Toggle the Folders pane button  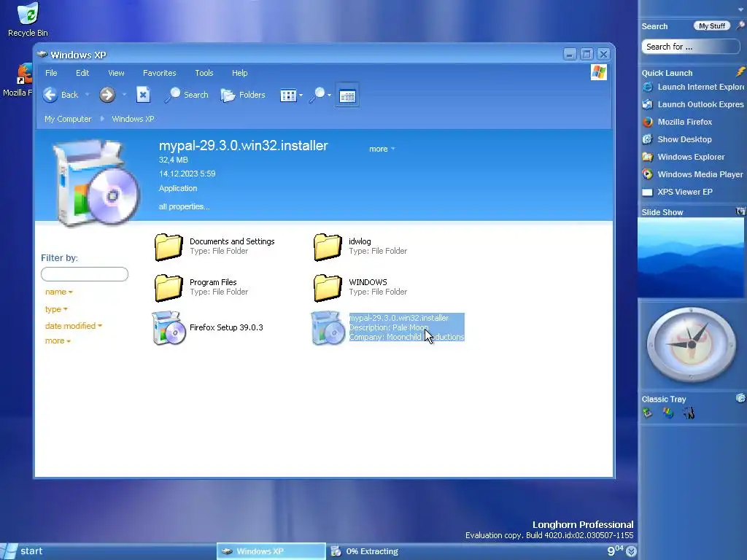(243, 95)
